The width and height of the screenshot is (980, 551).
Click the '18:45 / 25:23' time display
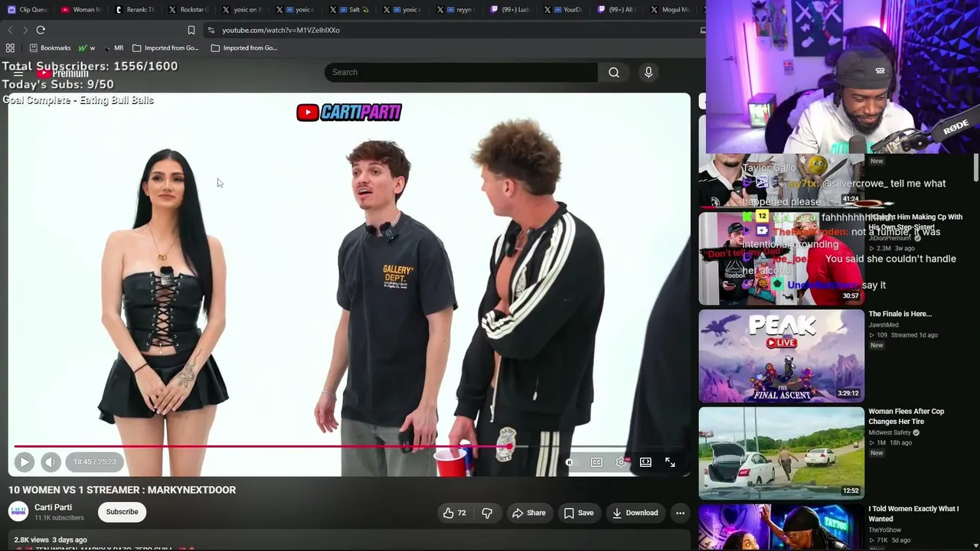coord(95,462)
